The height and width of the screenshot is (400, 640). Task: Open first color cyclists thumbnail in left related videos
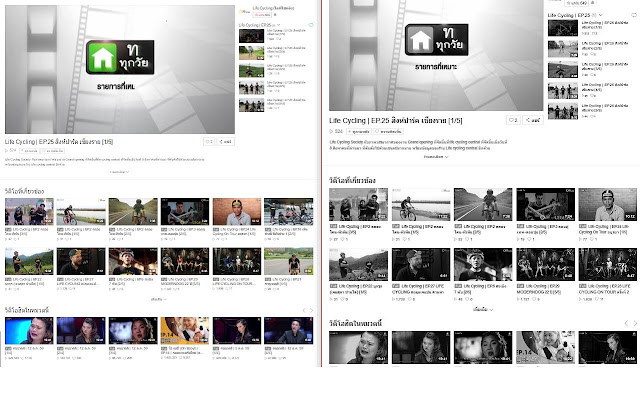pos(28,211)
